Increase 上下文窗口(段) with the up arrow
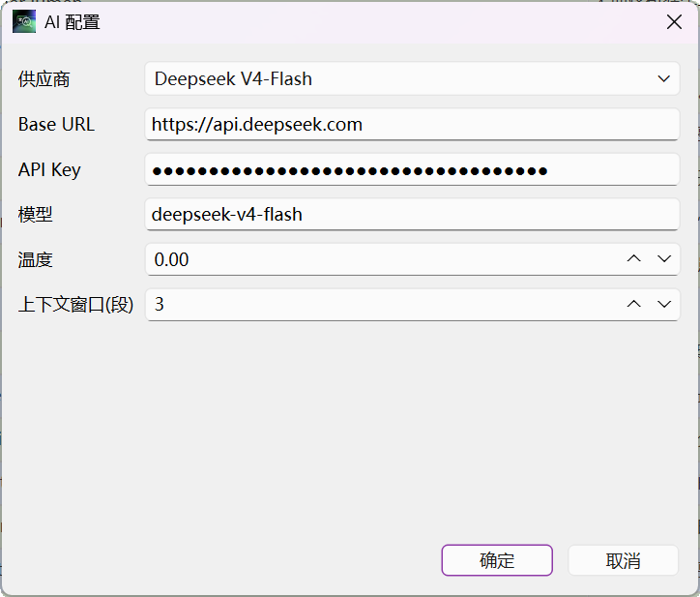This screenshot has height=597, width=700. coord(634,304)
